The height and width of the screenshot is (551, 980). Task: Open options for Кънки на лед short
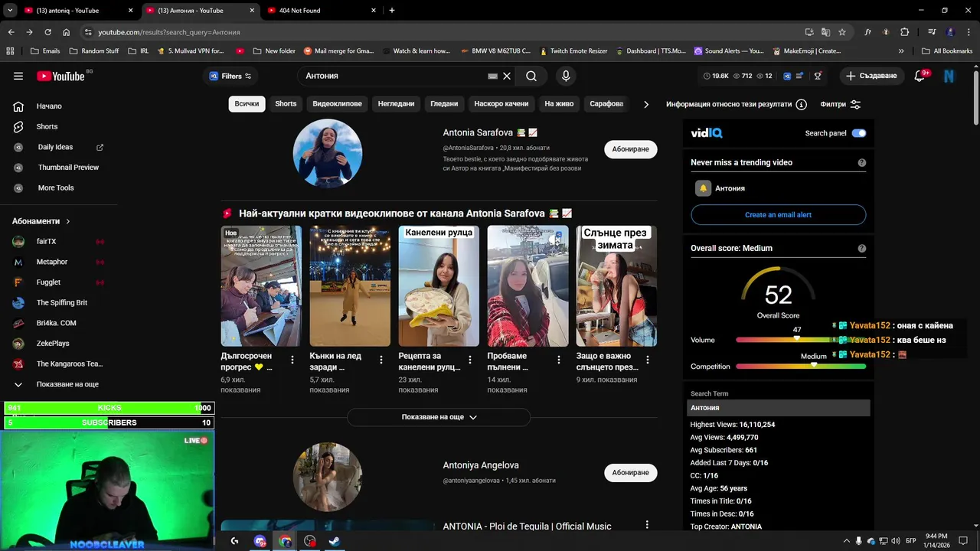pos(381,360)
